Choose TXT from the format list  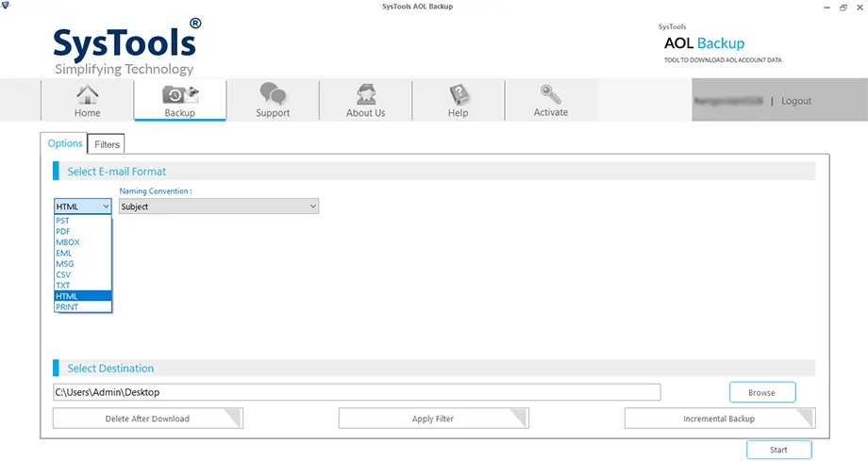point(83,285)
